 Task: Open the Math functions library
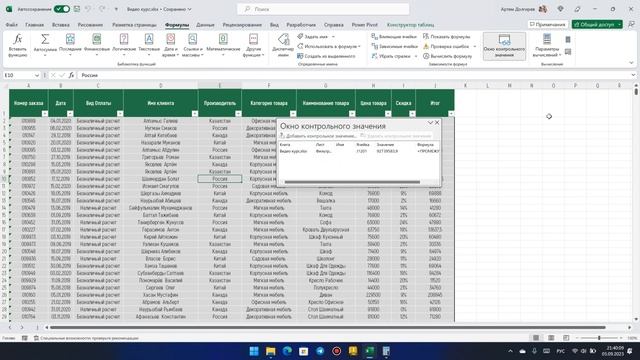point(223,45)
